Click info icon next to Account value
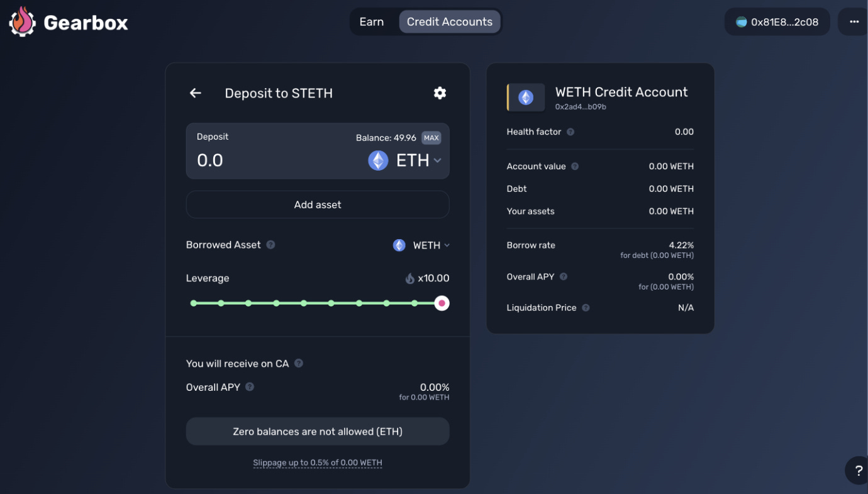Screen dimensions: 868x494 (x=575, y=167)
